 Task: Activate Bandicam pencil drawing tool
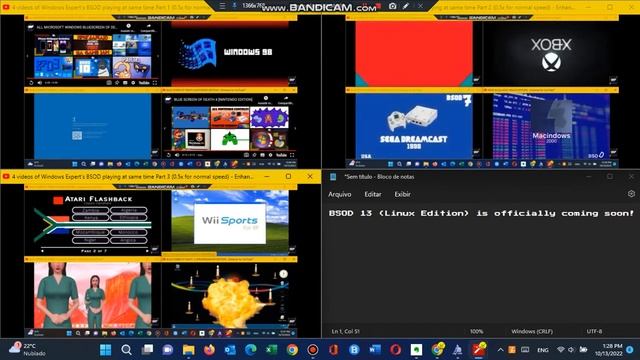(x=406, y=6)
